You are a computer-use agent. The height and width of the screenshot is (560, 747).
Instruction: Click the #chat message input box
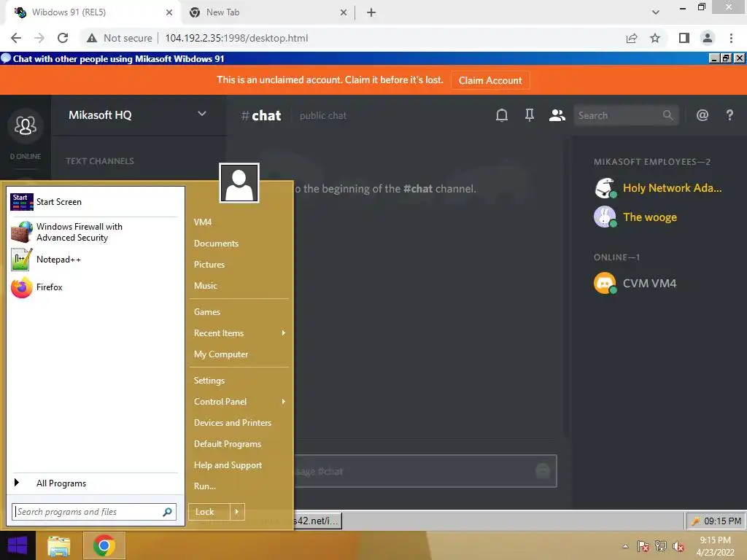pyautogui.click(x=424, y=471)
